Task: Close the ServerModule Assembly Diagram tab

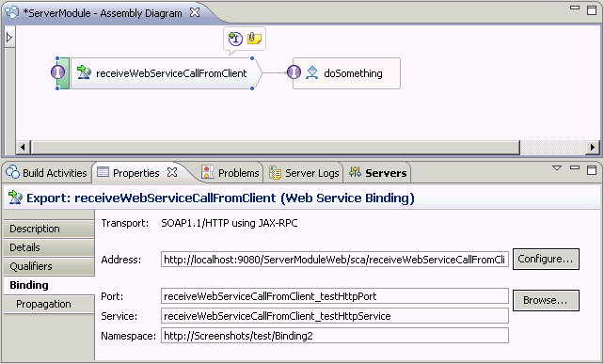Action: click(195, 12)
